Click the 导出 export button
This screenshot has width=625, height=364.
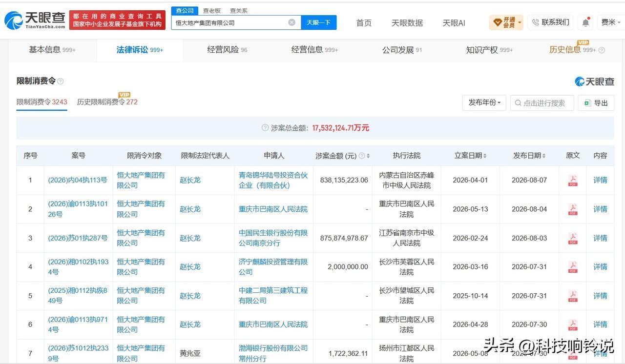pos(596,103)
